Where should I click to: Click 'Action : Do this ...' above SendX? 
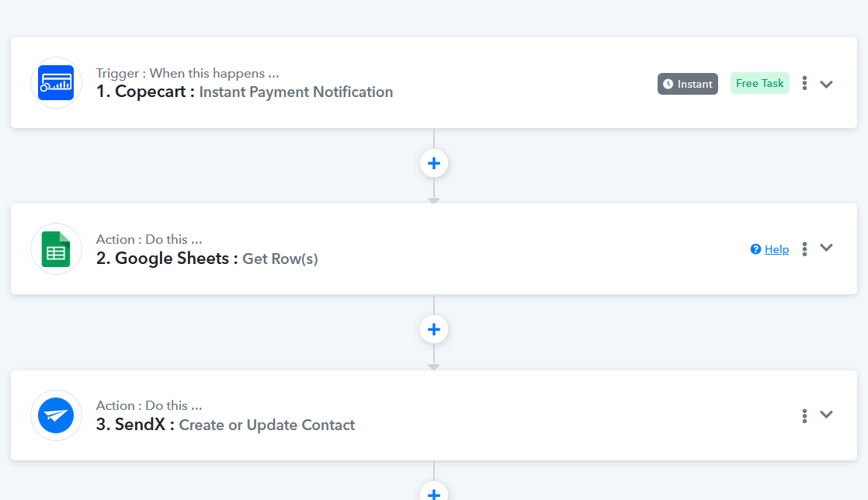tap(149, 405)
